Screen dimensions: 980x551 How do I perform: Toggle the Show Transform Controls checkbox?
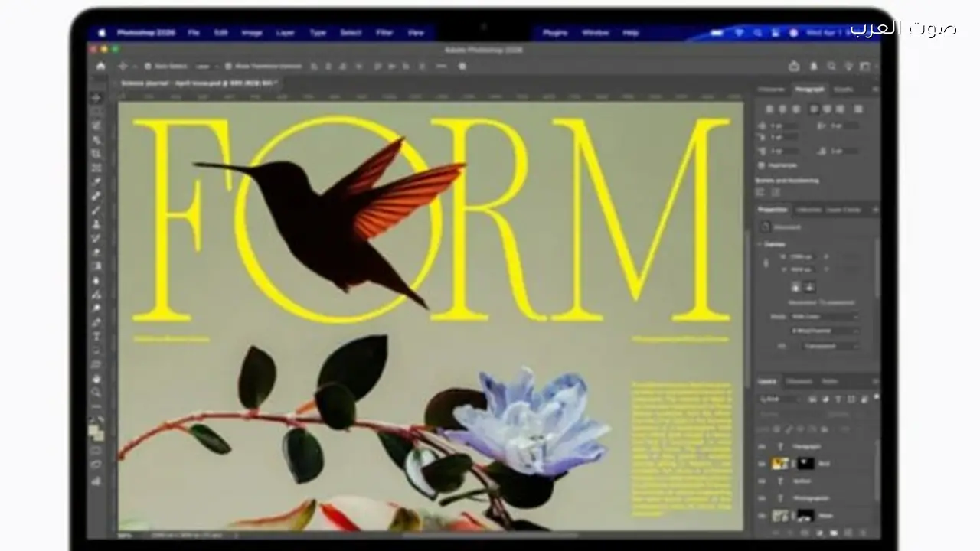(x=228, y=67)
